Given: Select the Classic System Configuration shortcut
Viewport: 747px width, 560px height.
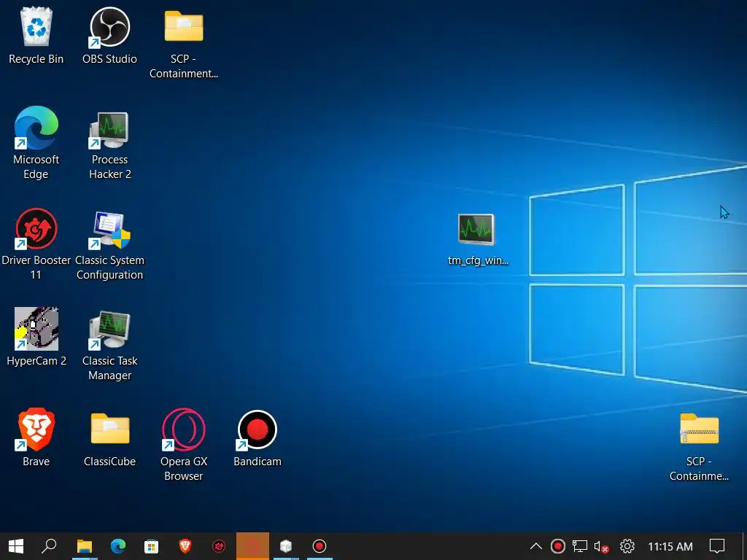Looking at the screenshot, I should coord(109,246).
